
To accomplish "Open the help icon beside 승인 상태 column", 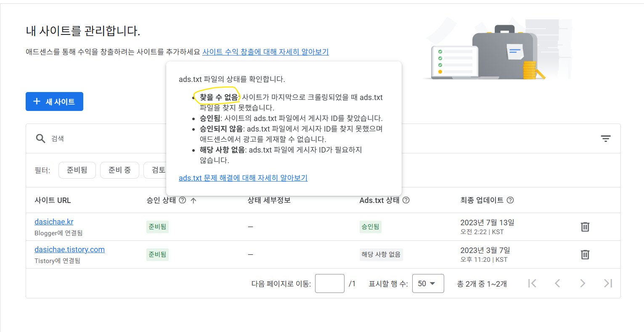I will tap(182, 200).
